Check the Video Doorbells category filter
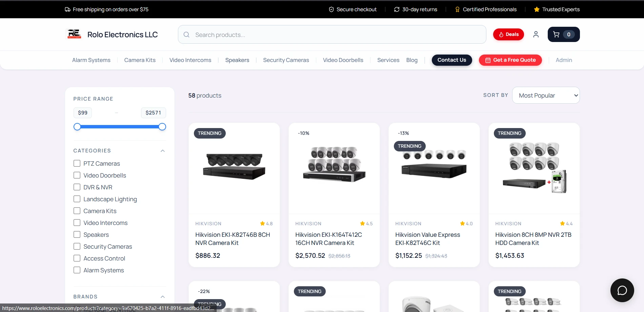The height and width of the screenshot is (312, 644). point(77,175)
